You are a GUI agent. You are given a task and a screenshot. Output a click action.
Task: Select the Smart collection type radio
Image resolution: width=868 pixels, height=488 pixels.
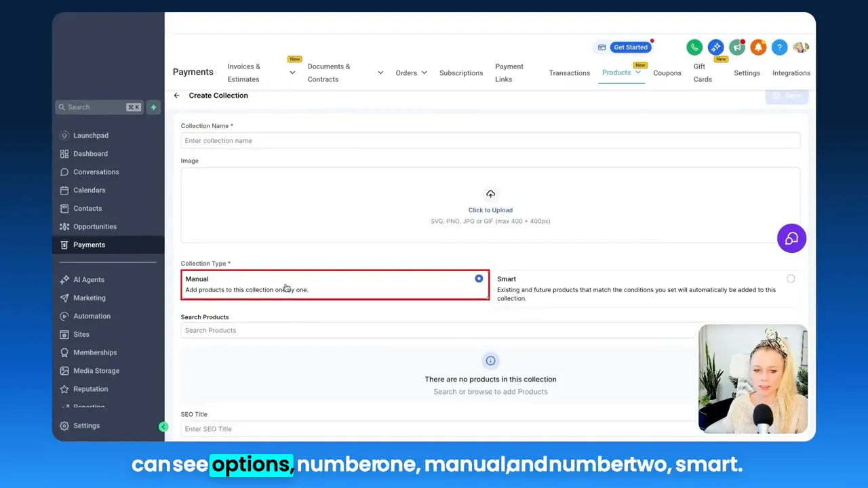(x=791, y=279)
